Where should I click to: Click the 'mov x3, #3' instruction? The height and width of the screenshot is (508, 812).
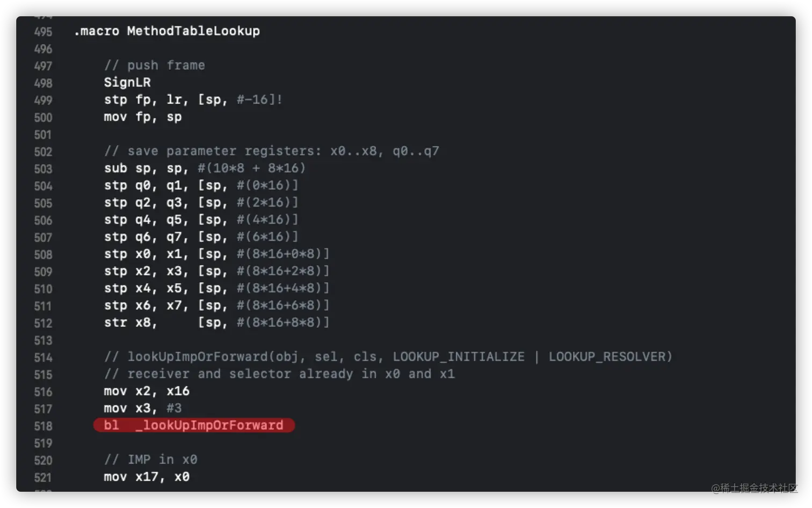(143, 409)
